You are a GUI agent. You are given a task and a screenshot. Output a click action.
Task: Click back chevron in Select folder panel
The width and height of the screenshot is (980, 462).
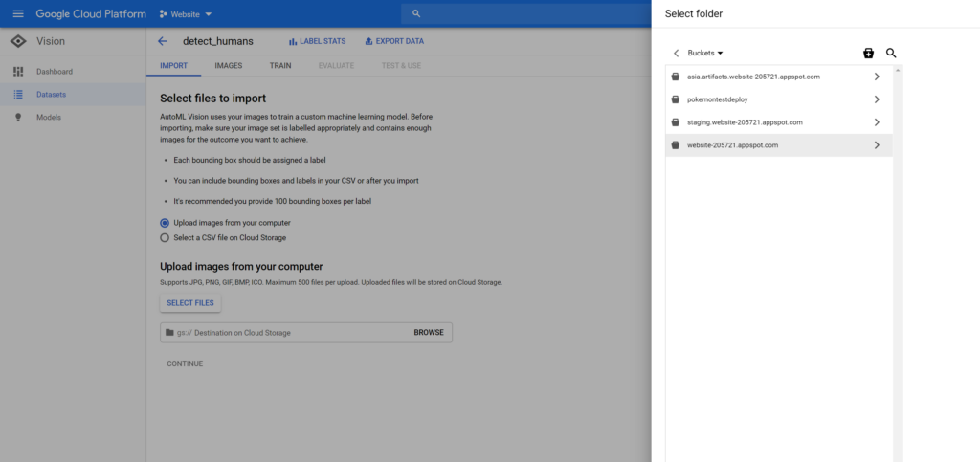[x=677, y=53]
